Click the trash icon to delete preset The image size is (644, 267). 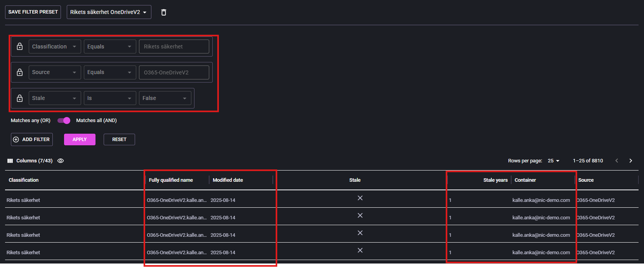tap(163, 12)
